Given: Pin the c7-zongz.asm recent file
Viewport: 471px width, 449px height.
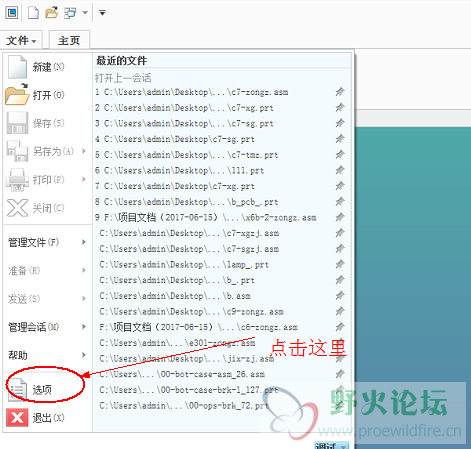Looking at the screenshot, I should click(340, 92).
